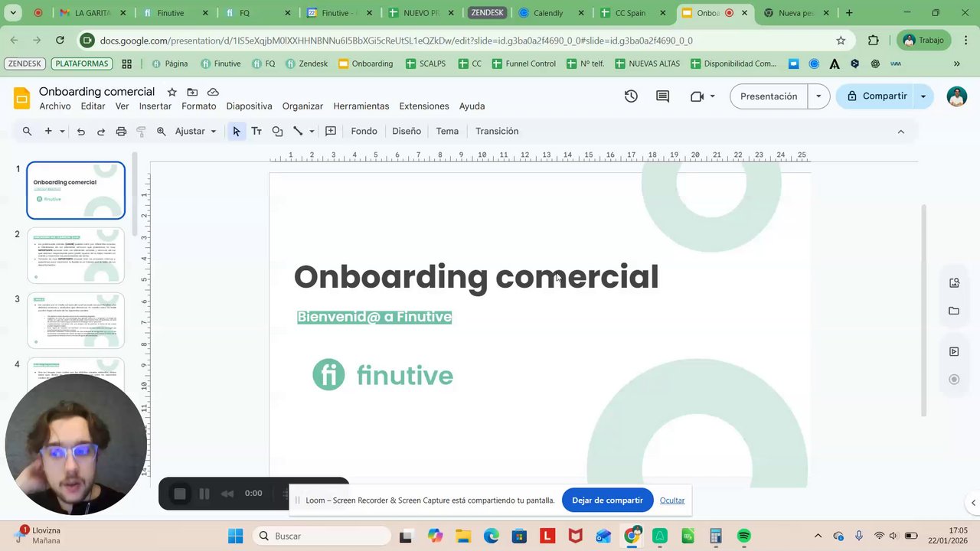
Task: Click the search menus magnifier icon
Action: 27,132
